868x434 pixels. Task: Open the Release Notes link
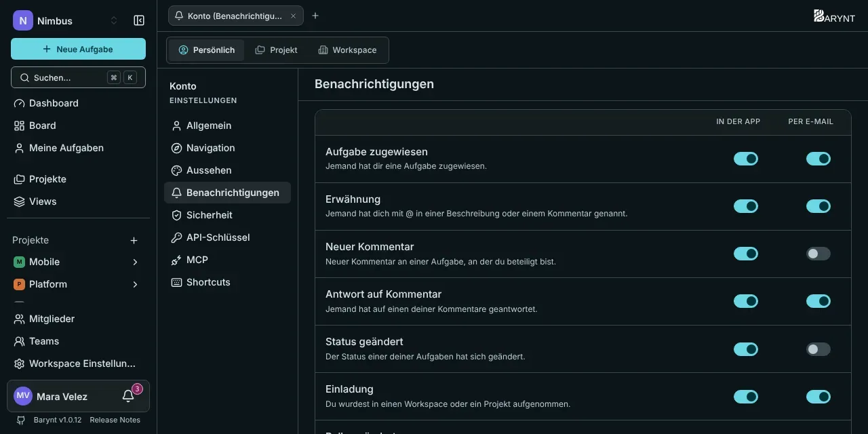click(115, 420)
